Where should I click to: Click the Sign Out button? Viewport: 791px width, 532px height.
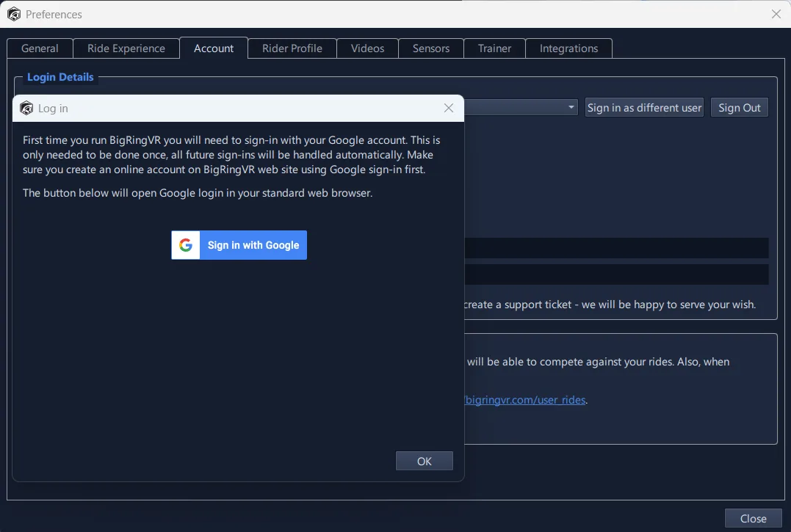(739, 108)
